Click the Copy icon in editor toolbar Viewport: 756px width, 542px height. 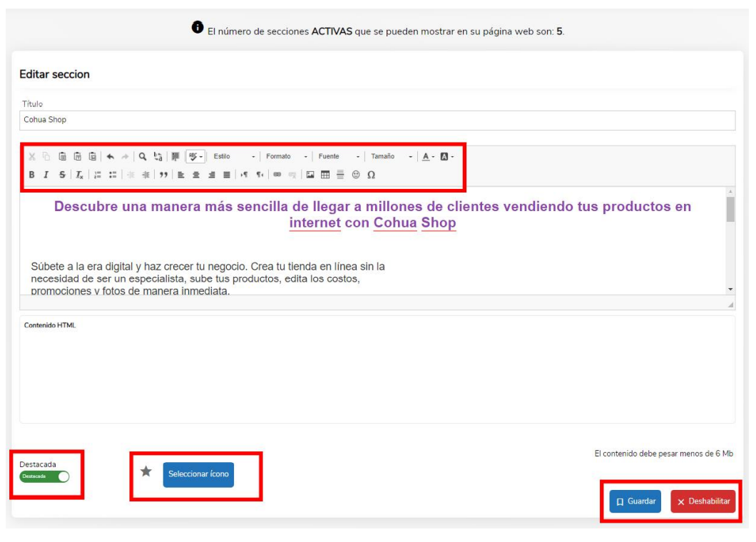click(46, 156)
